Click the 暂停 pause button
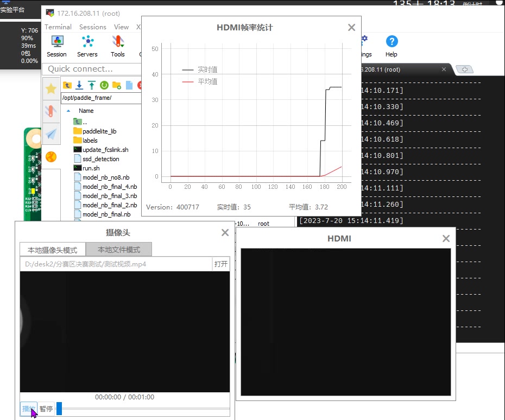Viewport: 505px width, 420px height. tap(46, 409)
